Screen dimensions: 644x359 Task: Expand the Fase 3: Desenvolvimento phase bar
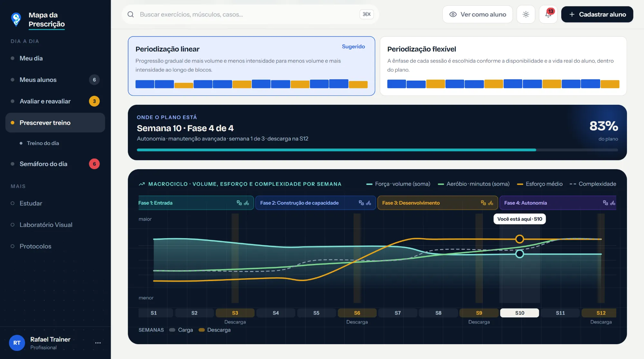pyautogui.click(x=438, y=203)
